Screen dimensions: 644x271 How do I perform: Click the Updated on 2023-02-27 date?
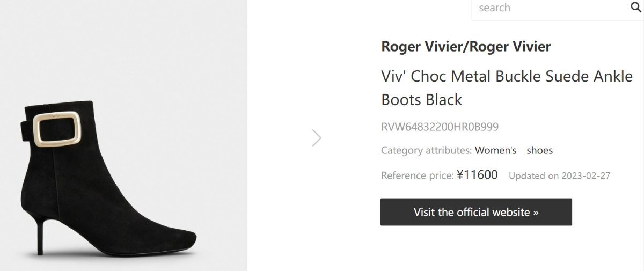point(559,176)
